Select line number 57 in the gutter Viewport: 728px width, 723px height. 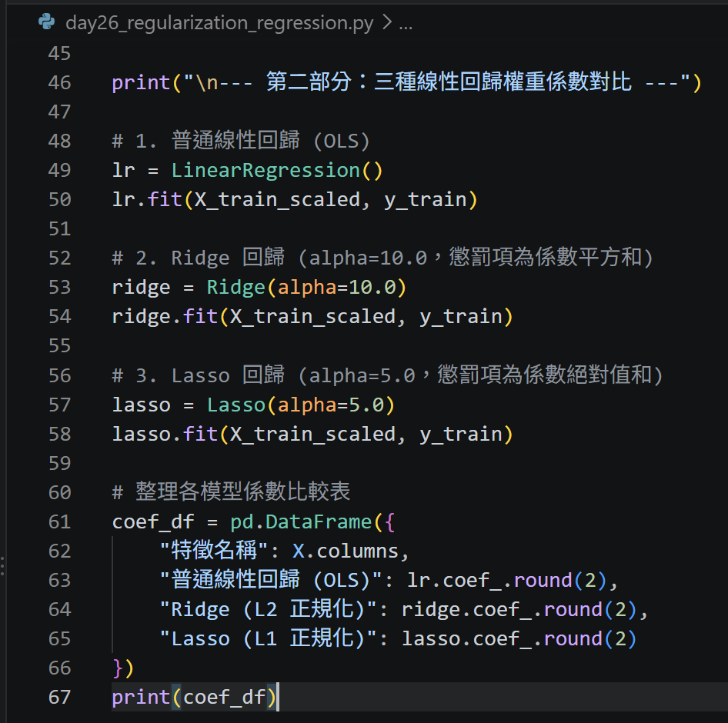[x=59, y=405]
